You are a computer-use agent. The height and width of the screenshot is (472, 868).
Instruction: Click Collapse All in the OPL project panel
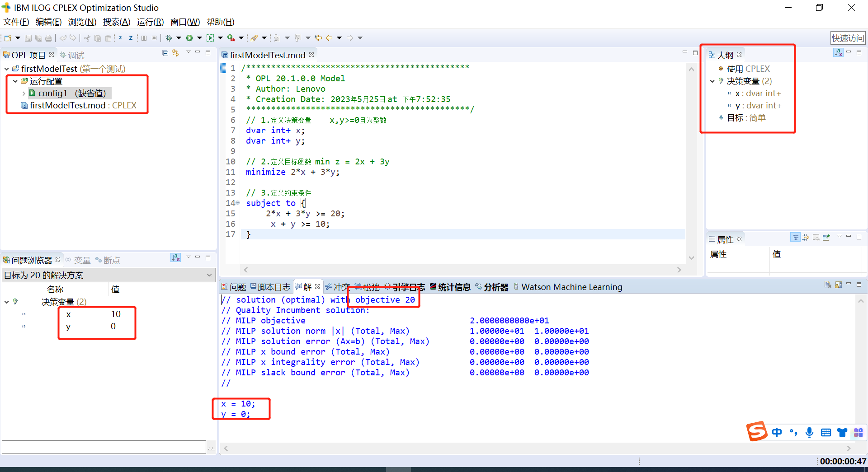[165, 53]
